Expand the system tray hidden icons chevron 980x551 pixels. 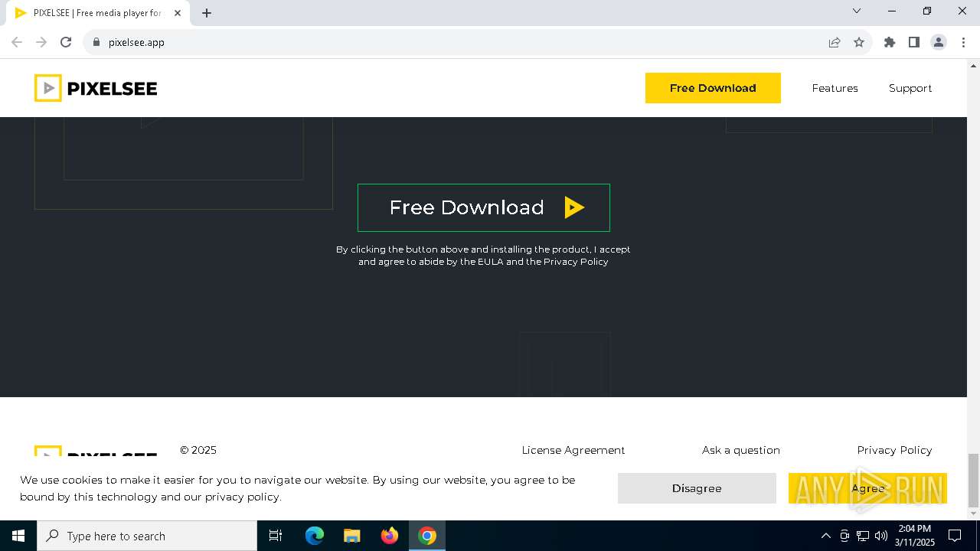[x=825, y=536]
